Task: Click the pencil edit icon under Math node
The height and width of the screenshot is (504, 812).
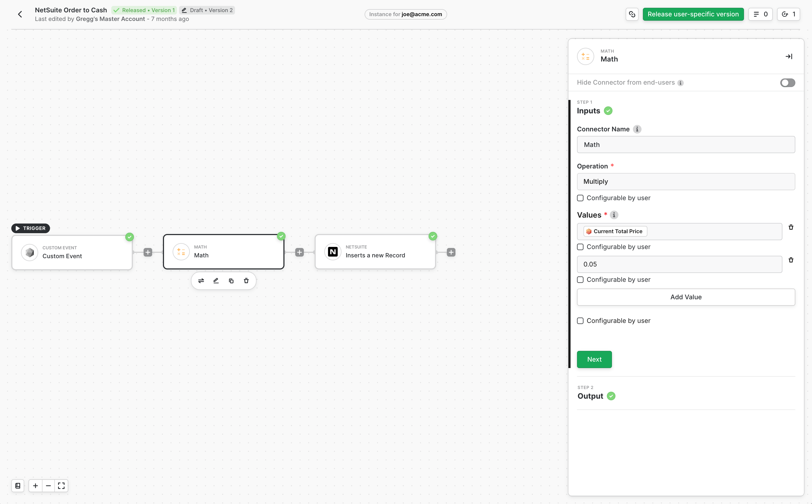Action: [216, 281]
